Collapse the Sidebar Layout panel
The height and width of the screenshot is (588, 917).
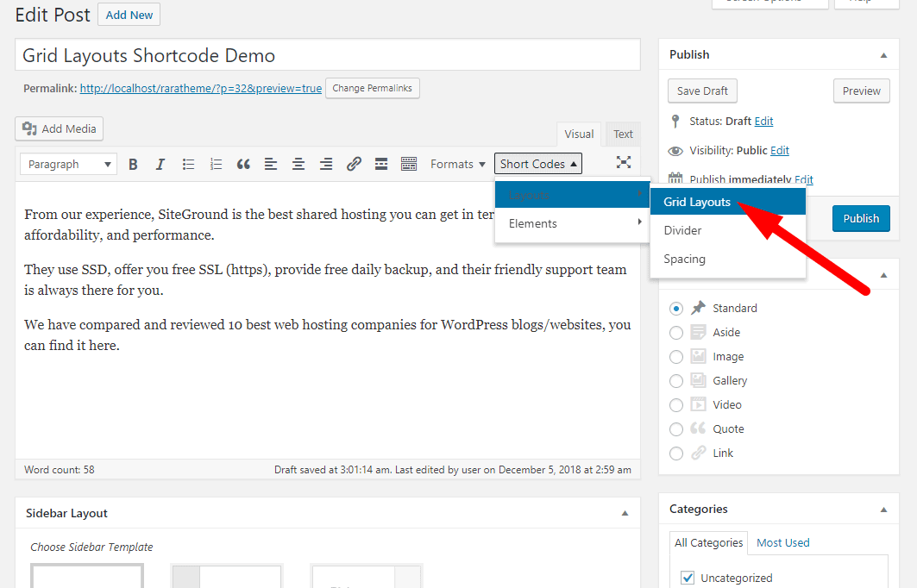click(625, 513)
